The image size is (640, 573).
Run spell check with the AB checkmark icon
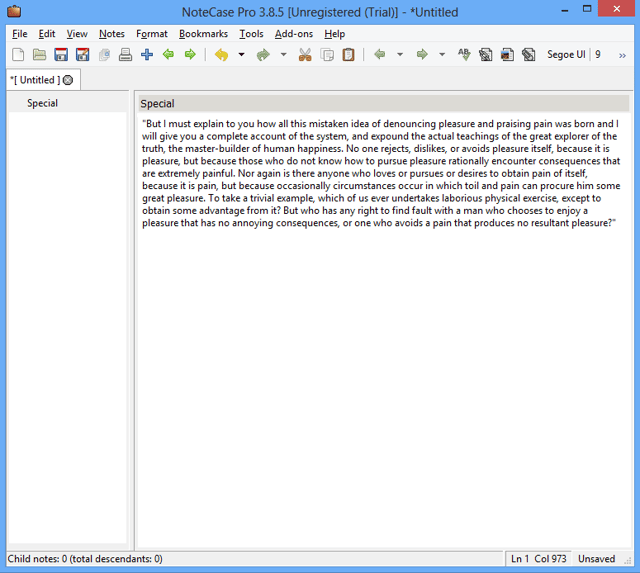pyautogui.click(x=464, y=54)
